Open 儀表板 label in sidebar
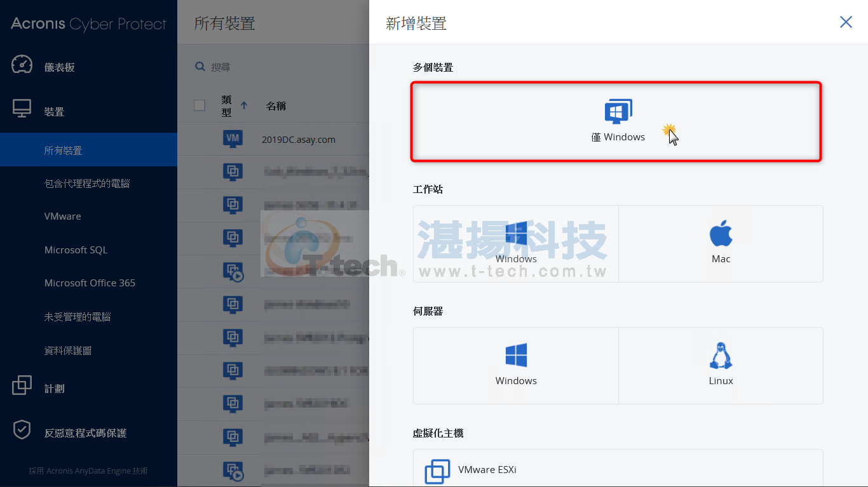The width and height of the screenshot is (868, 487). [59, 67]
